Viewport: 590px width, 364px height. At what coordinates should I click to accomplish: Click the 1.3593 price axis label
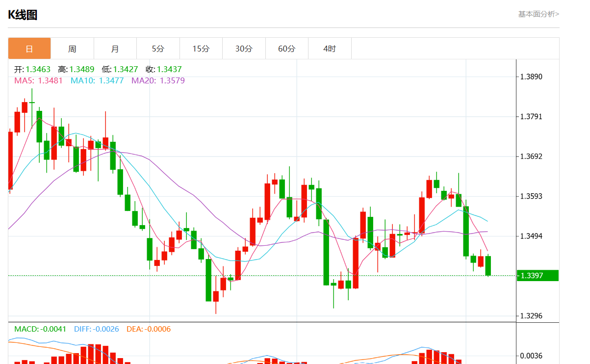point(531,196)
